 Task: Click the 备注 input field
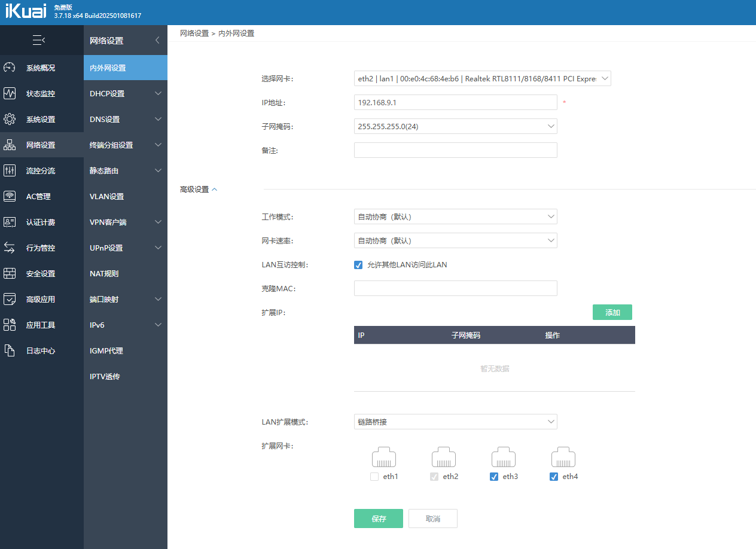456,150
